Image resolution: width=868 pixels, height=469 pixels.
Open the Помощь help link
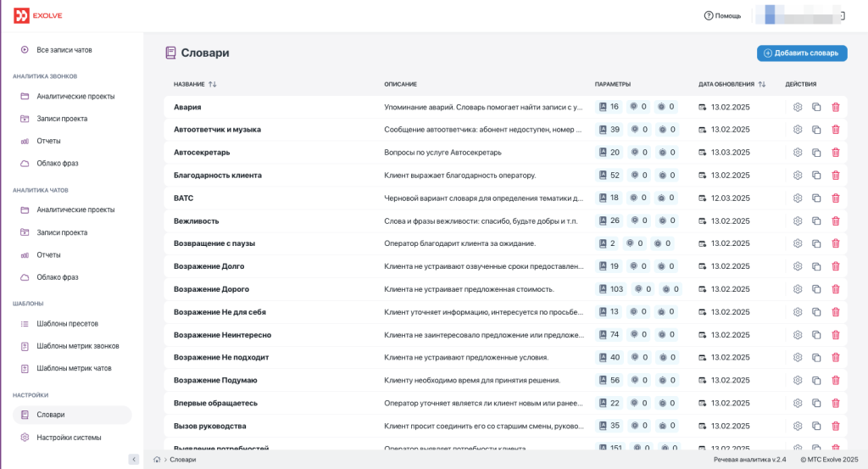click(x=722, y=15)
